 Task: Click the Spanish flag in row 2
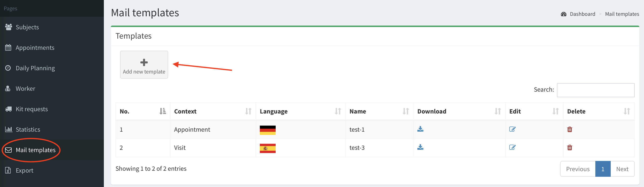268,148
